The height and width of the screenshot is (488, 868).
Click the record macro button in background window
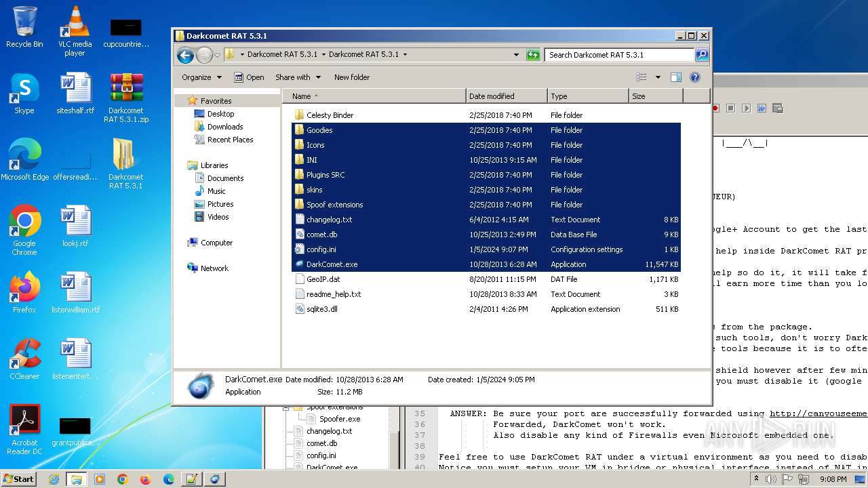coord(715,108)
